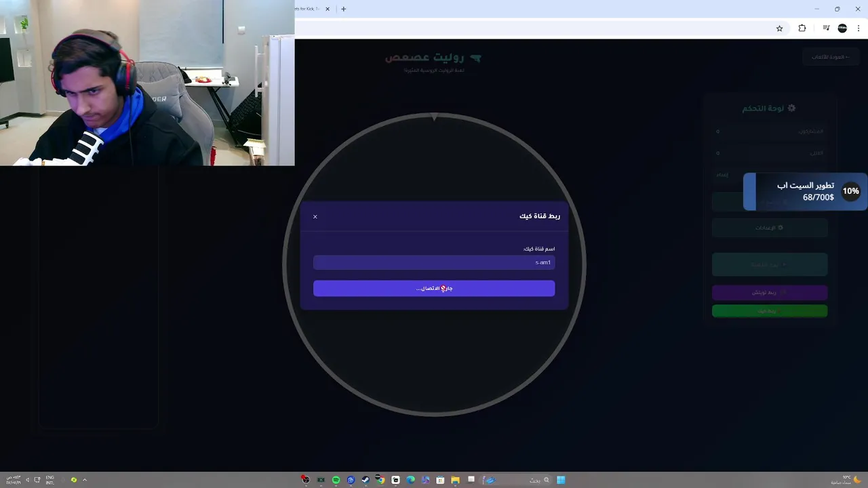Click the site upgrade donation goal widget

[805, 191]
